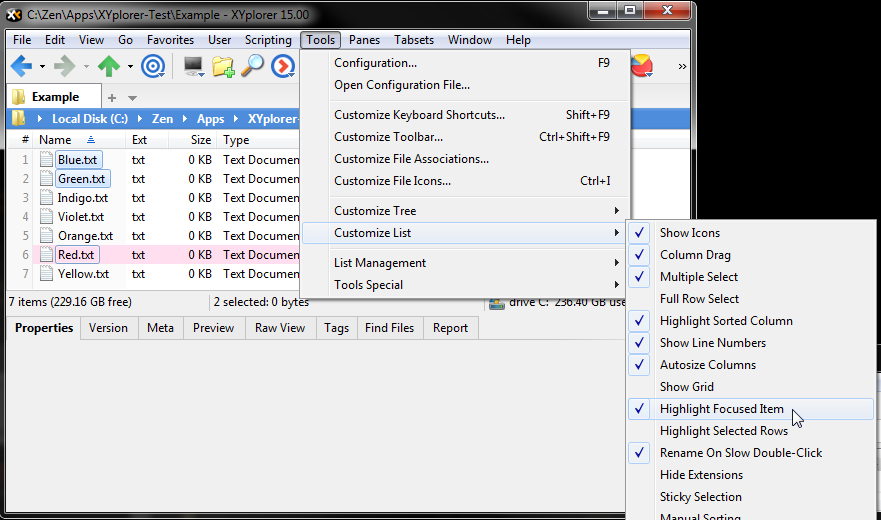The width and height of the screenshot is (881, 520).
Task: Turn on Show Grid in list options
Action: tap(686, 387)
